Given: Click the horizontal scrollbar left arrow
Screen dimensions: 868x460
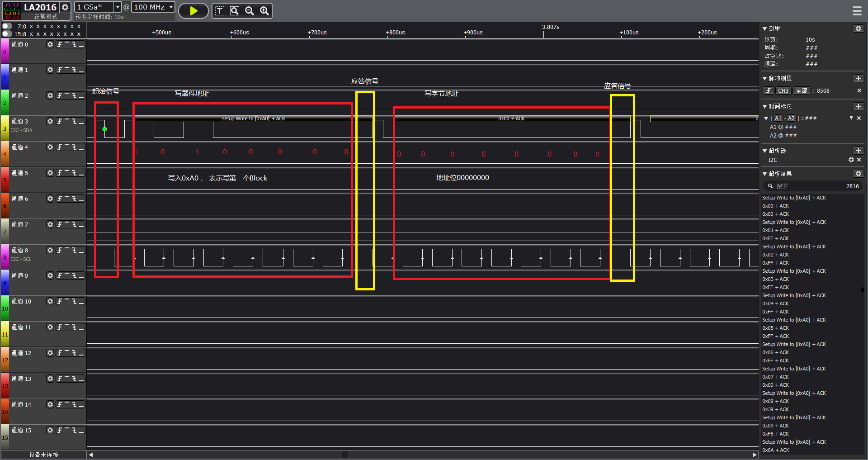Looking at the screenshot, I should point(90,455).
